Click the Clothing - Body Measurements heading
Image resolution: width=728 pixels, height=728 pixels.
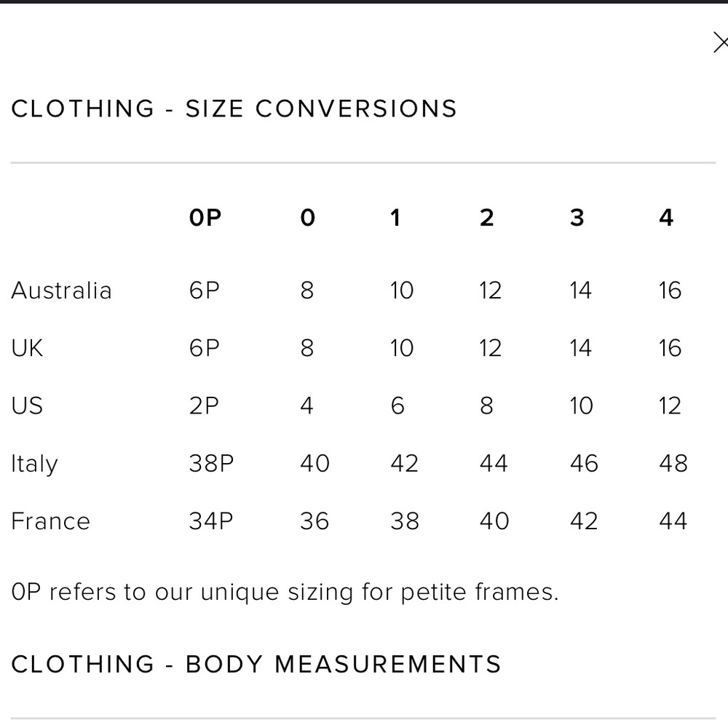tap(256, 664)
